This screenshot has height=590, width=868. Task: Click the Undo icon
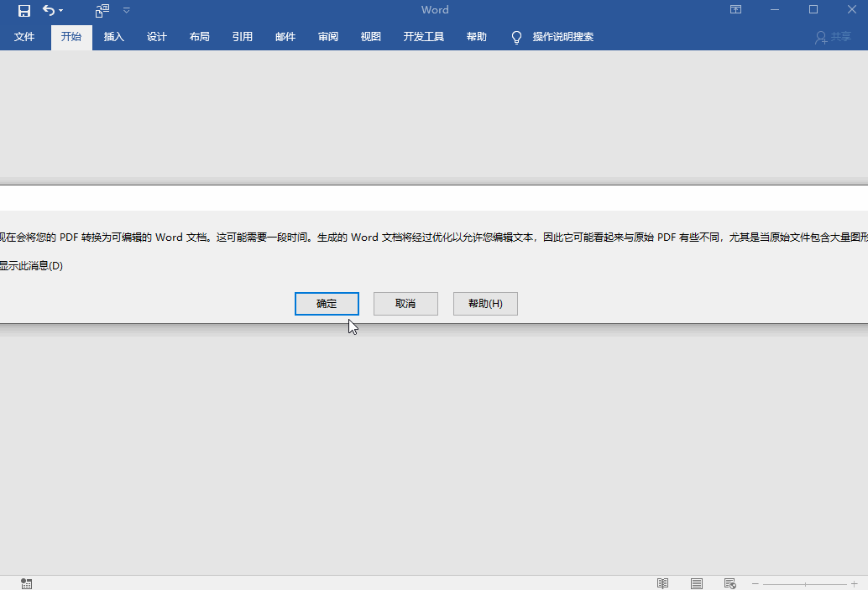coord(46,10)
